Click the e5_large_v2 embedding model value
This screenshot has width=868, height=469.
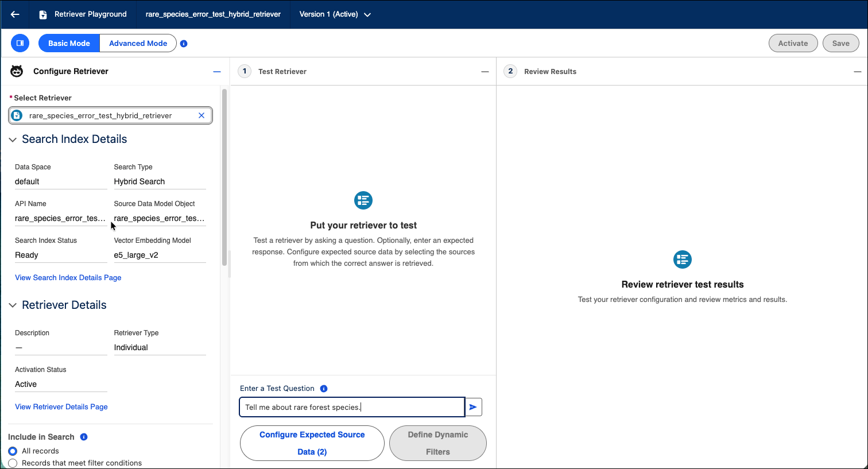coord(136,255)
